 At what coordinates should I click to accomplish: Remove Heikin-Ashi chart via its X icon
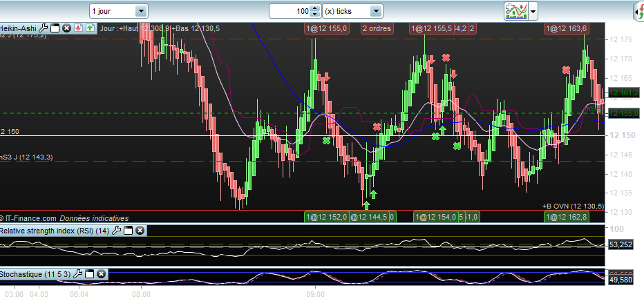[66, 28]
